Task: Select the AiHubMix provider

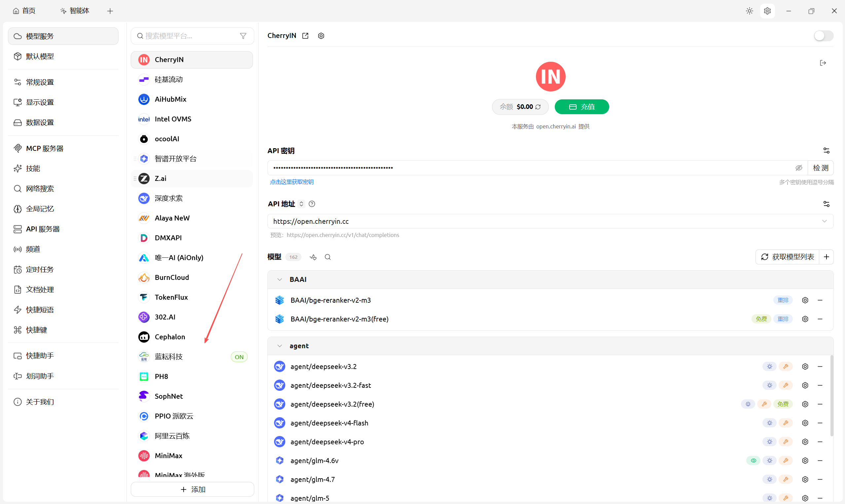Action: (192, 99)
